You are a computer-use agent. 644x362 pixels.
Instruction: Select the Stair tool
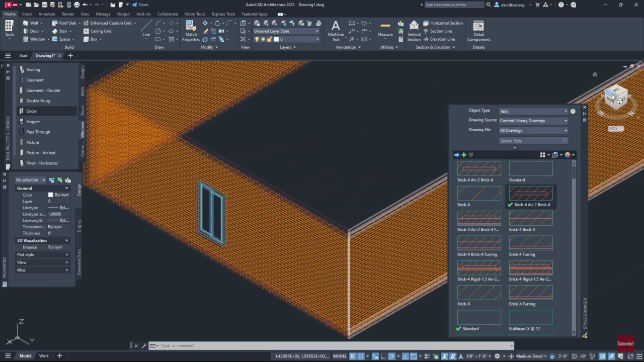pos(59,31)
